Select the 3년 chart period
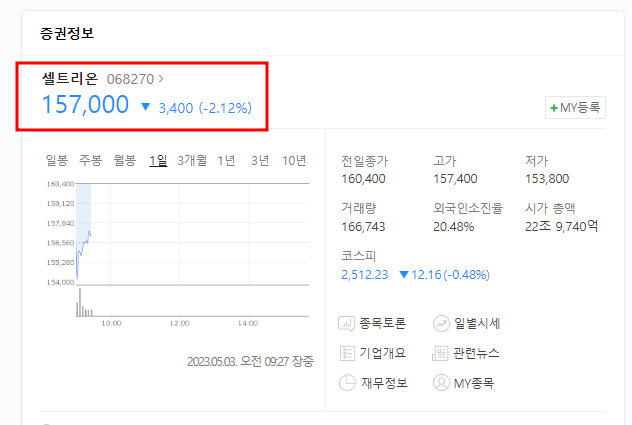The image size is (632, 425). [x=260, y=160]
